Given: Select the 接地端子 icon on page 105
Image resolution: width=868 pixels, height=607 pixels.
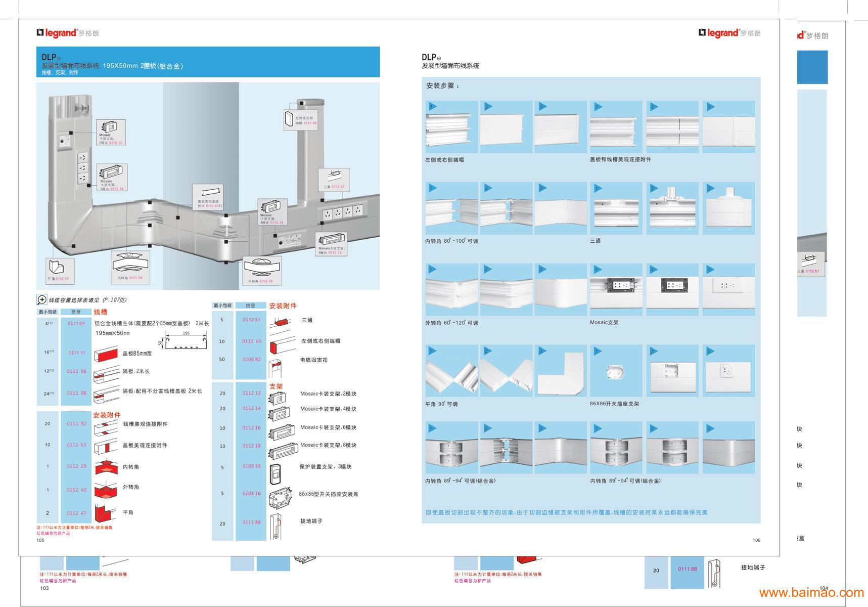Looking at the screenshot, I should 275,527.
